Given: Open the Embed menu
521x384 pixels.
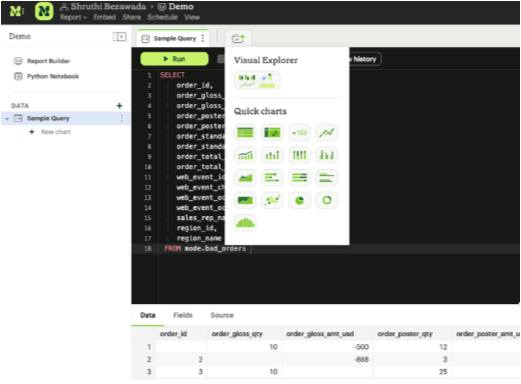Looking at the screenshot, I should point(104,17).
